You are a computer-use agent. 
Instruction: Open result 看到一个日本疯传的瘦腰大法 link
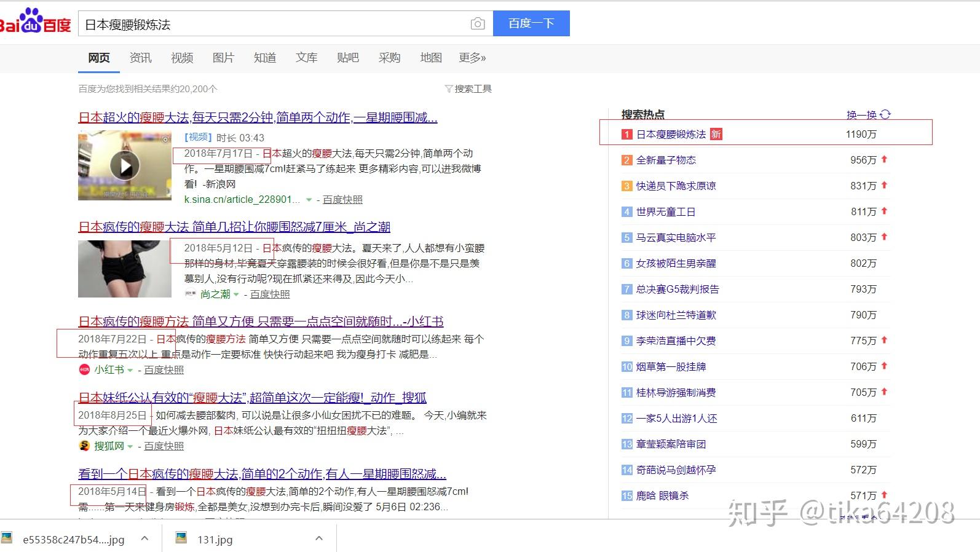pyautogui.click(x=262, y=474)
